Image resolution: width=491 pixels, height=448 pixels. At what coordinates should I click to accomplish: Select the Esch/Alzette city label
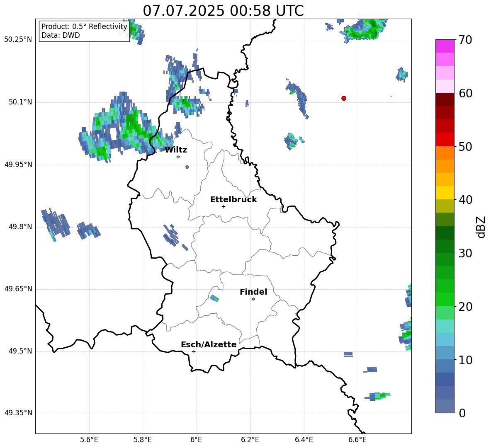(209, 345)
